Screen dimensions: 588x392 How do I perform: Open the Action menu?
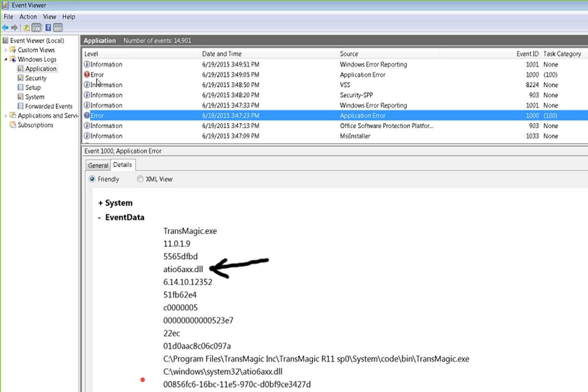[x=28, y=16]
